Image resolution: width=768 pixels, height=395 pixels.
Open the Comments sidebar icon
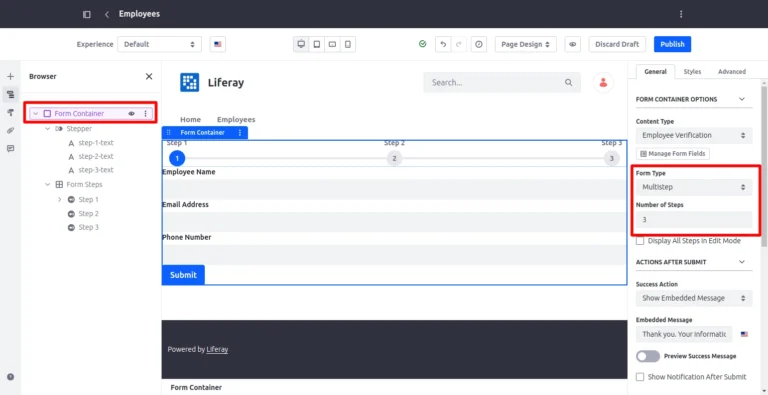click(x=10, y=148)
